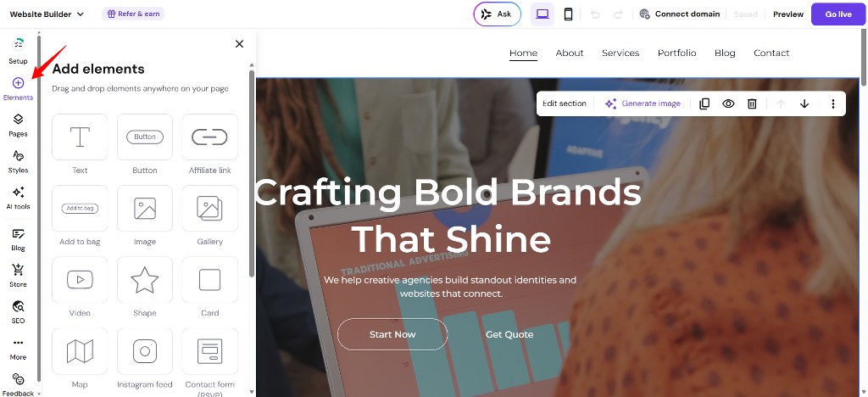This screenshot has height=397, width=868.
Task: Select the Affiliate link element tile
Action: tap(210, 137)
